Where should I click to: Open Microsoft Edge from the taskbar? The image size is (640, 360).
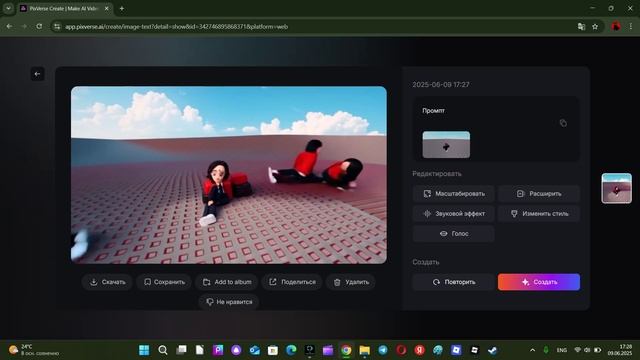[x=291, y=350]
